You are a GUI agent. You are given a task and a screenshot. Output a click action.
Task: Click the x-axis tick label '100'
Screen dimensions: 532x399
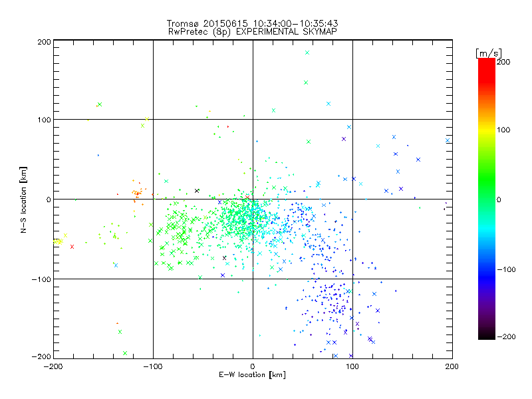pyautogui.click(x=352, y=366)
